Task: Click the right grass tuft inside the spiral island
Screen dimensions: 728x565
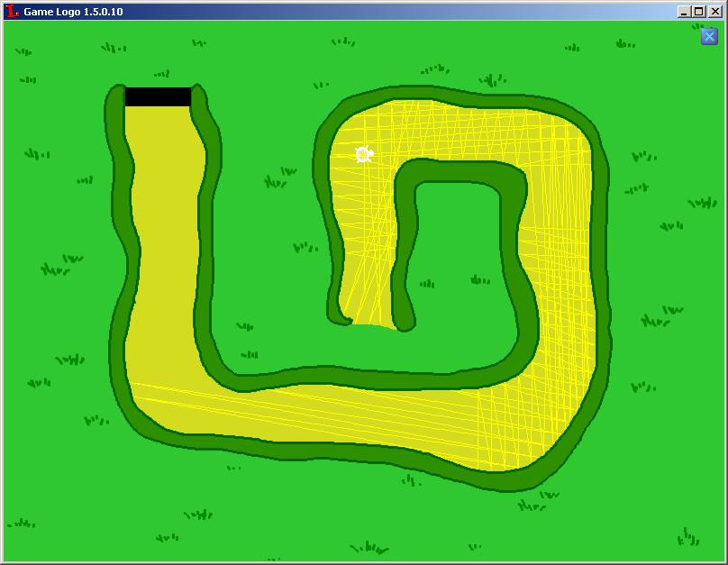Action: point(479,280)
